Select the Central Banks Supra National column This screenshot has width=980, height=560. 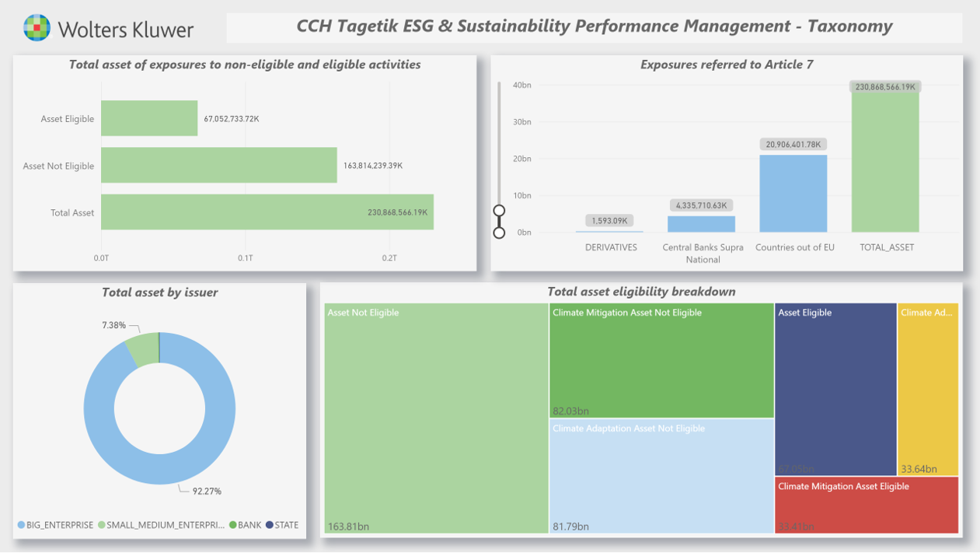click(701, 224)
